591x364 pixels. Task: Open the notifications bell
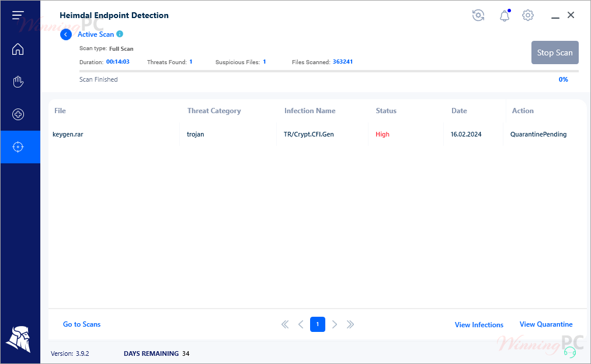coord(505,15)
